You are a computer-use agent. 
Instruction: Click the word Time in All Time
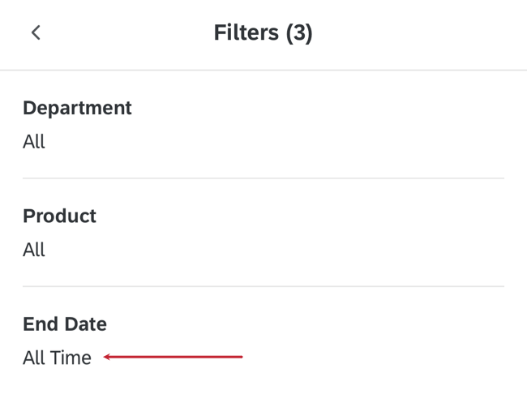click(71, 358)
